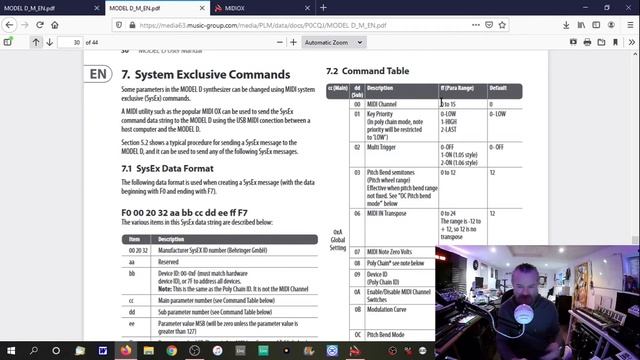Go to next PDF page

[x=49, y=42]
